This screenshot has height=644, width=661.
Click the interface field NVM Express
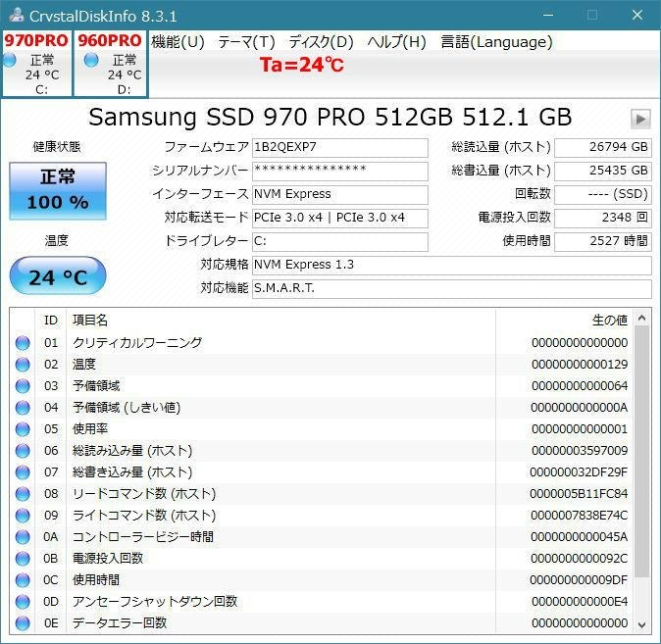(x=339, y=195)
